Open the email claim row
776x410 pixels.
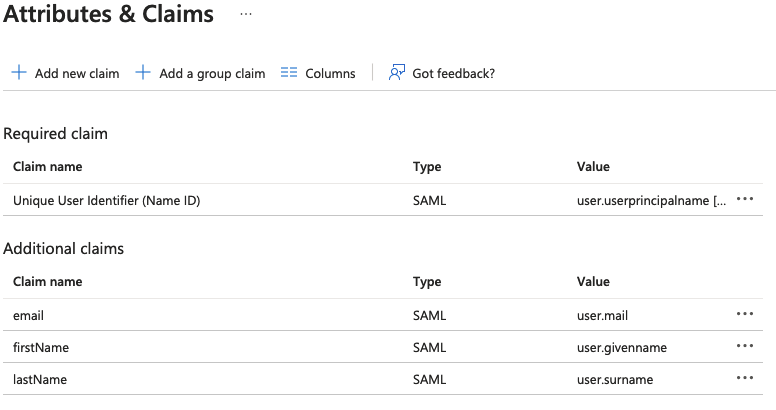tap(29, 315)
